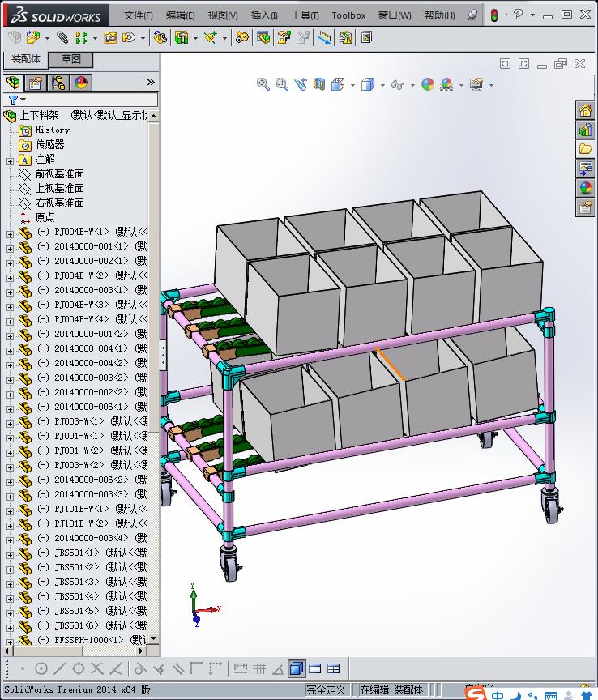598x700 pixels.
Task: Click the Hide/Show Items glasses icon
Action: (x=398, y=84)
